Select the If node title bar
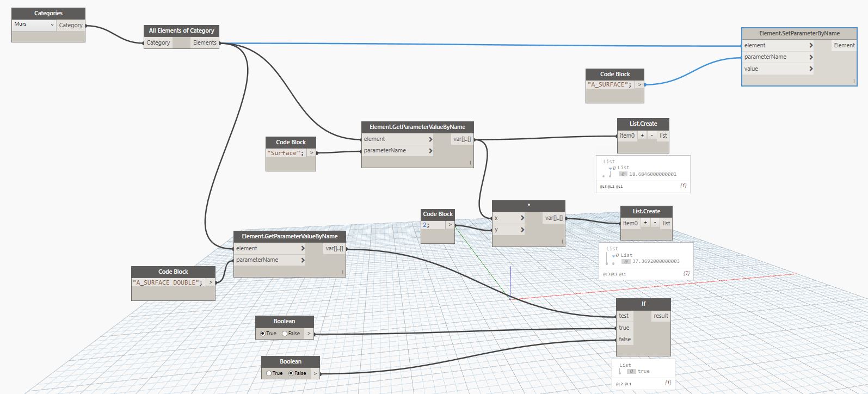 (643, 304)
